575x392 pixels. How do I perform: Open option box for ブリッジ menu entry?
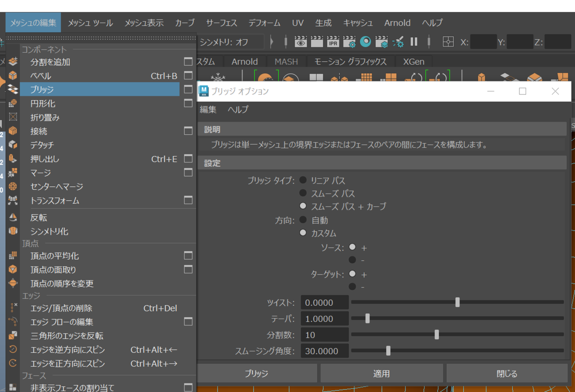point(188,89)
